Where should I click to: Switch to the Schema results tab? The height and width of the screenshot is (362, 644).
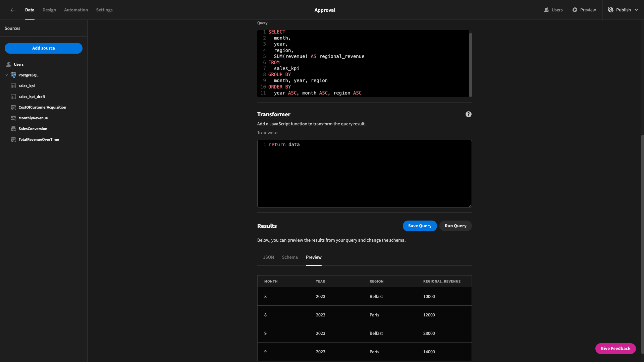pyautogui.click(x=290, y=257)
